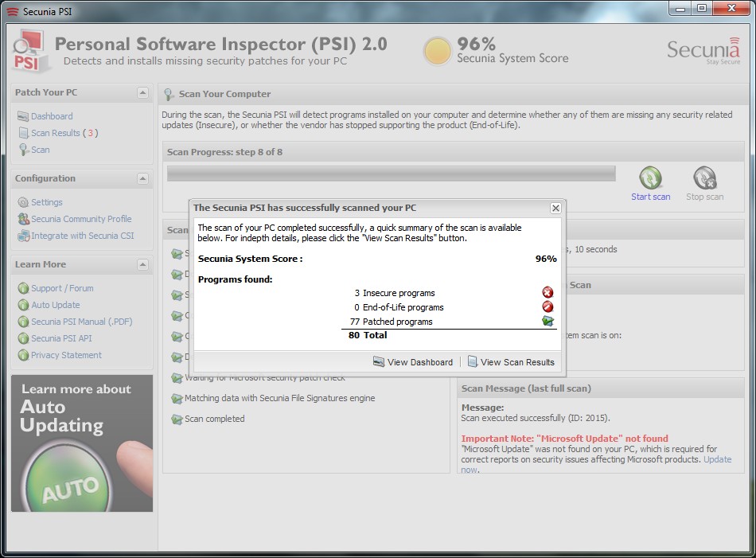Open the Secunia PSI API link

click(x=61, y=338)
